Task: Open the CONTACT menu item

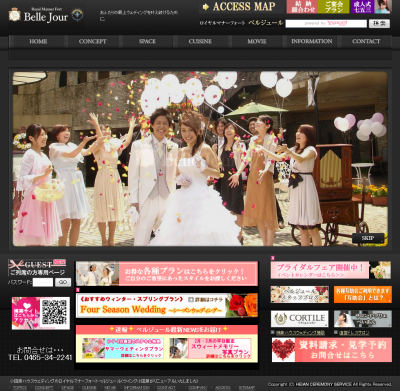Action: [366, 41]
